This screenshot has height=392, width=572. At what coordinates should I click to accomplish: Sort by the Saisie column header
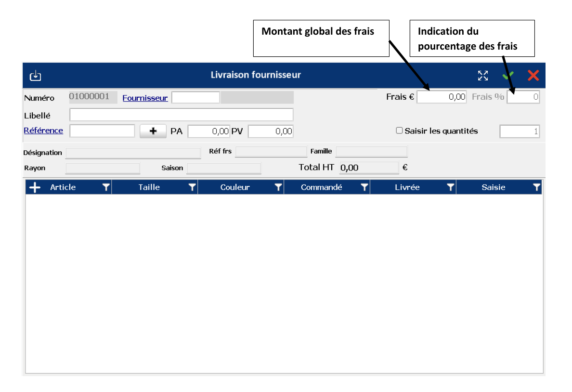(493, 187)
